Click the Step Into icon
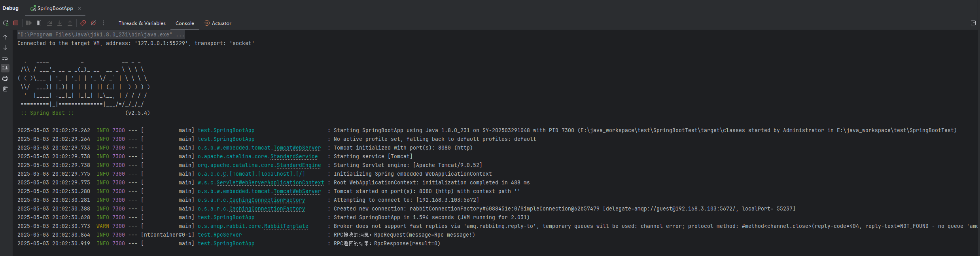The image size is (980, 256). point(60,23)
